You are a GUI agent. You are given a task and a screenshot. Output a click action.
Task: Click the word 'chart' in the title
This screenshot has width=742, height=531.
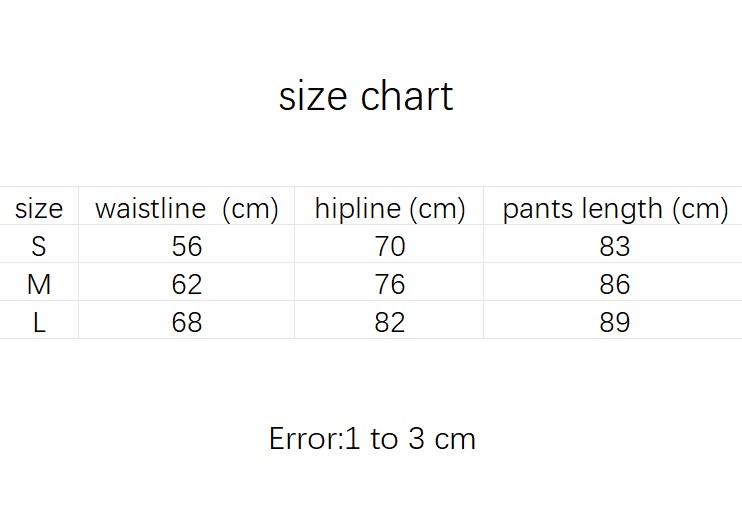(407, 96)
